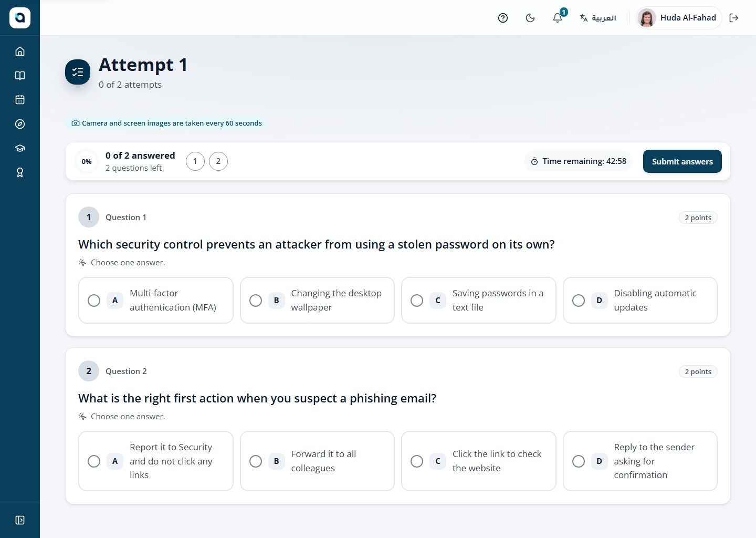This screenshot has width=756, height=538.
Task: Select Click the link to check website
Action: tap(479, 461)
